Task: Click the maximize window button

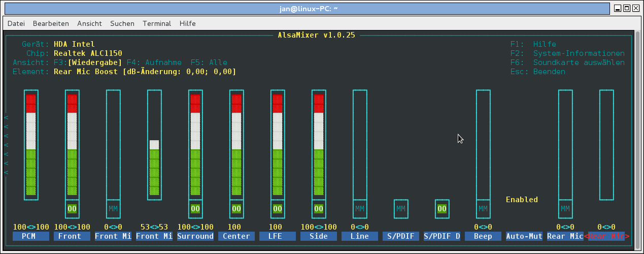Action: pyautogui.click(x=626, y=8)
